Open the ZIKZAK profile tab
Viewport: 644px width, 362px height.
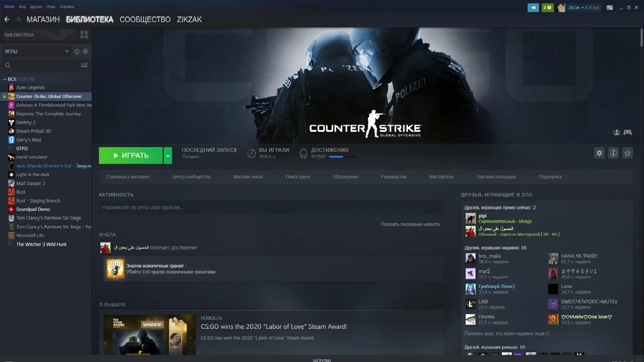[190, 19]
